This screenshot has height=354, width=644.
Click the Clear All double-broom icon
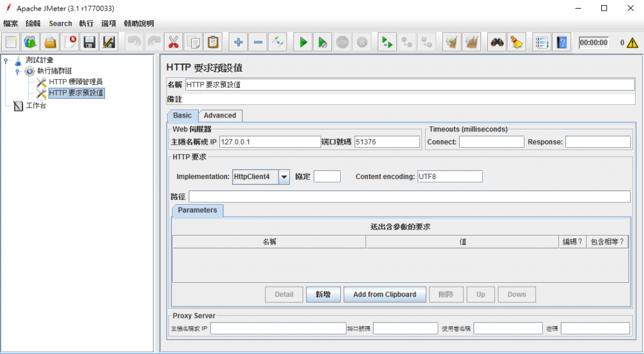tap(472, 42)
